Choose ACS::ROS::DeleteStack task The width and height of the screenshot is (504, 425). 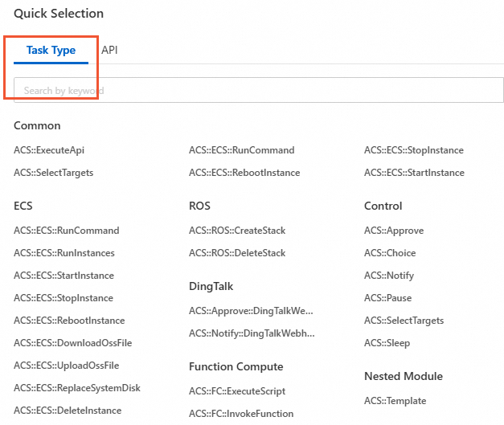click(237, 253)
